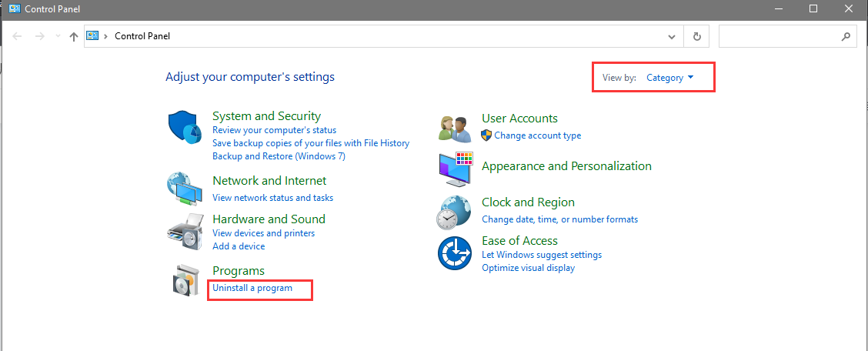Screen dimensions: 868x351
Task: Open the Programs disc box icon
Action: pyautogui.click(x=185, y=279)
